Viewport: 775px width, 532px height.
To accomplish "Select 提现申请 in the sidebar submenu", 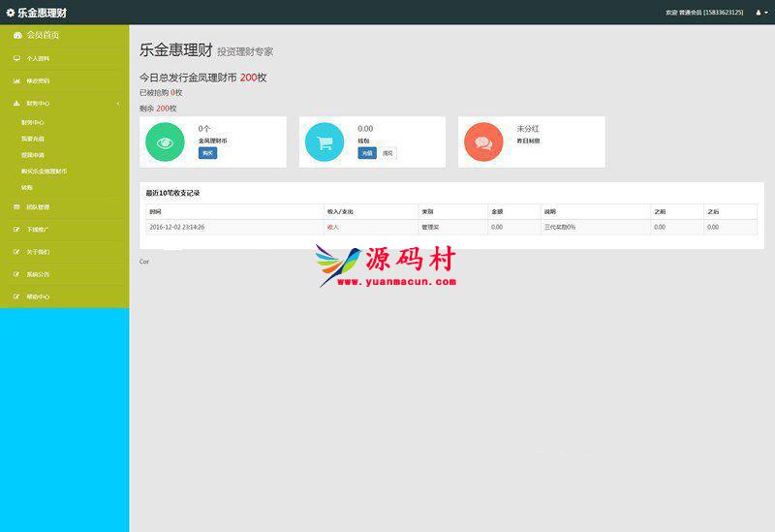I will (x=33, y=155).
